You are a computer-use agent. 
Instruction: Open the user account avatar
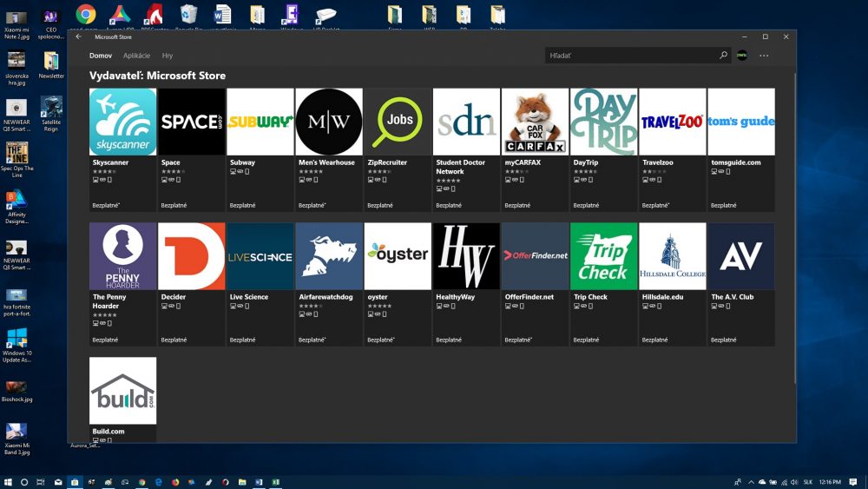742,56
